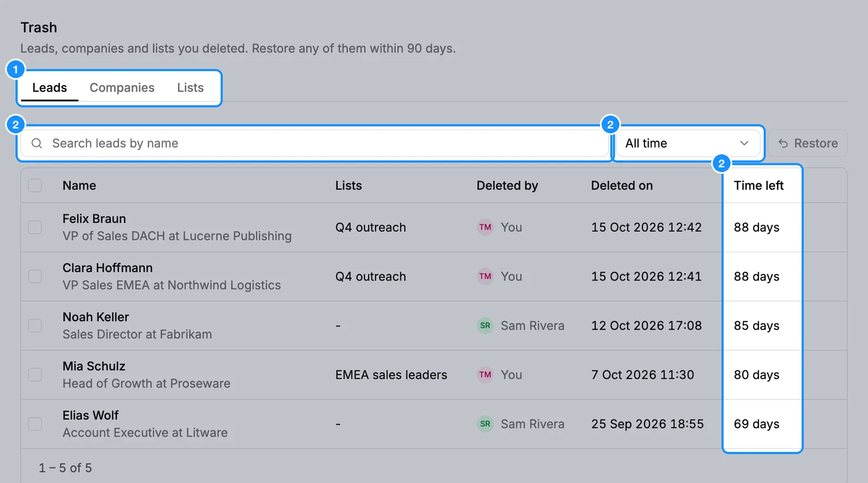Click the TM avatar in Felix Braun's row
The image size is (868, 483).
(x=485, y=227)
